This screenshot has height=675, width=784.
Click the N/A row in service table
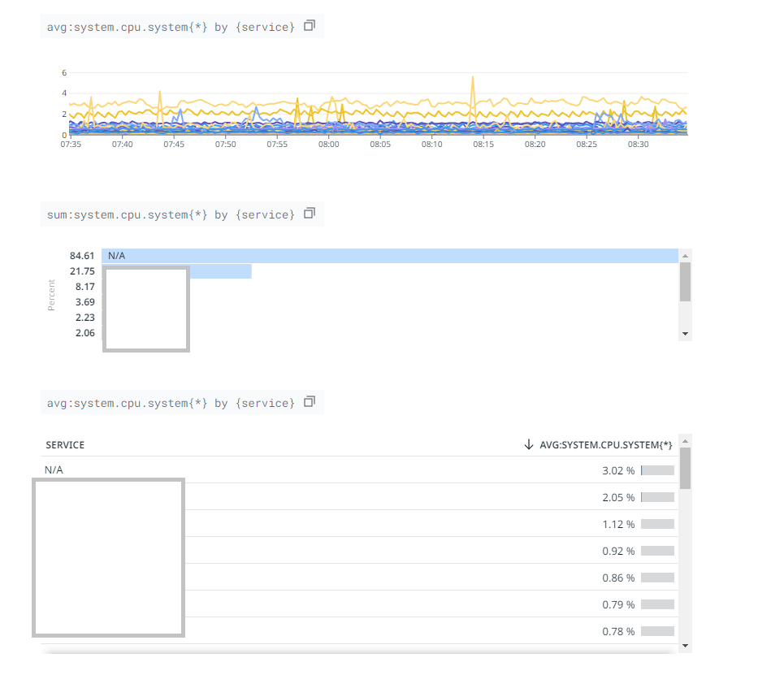359,470
